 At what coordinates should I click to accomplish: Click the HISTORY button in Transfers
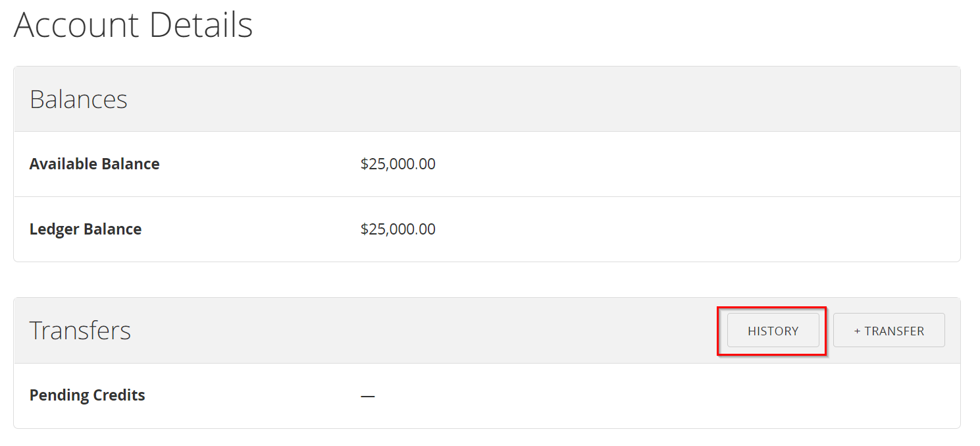click(773, 330)
